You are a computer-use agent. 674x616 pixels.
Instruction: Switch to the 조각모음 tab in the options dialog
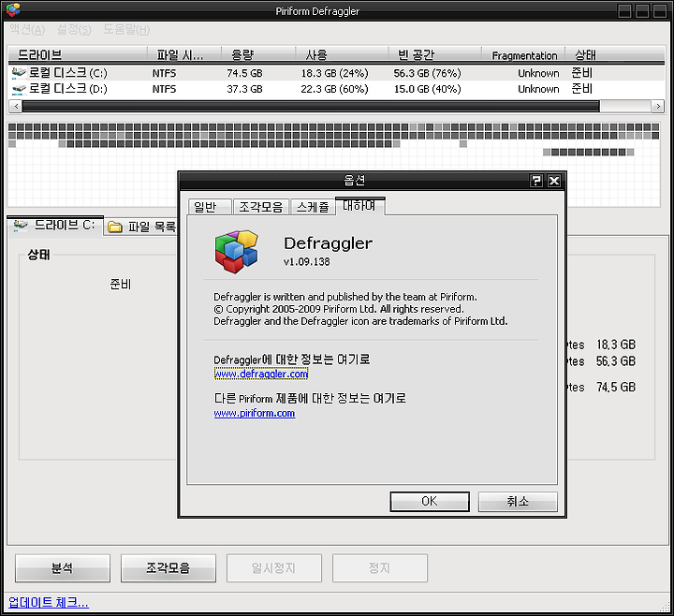pos(261,207)
